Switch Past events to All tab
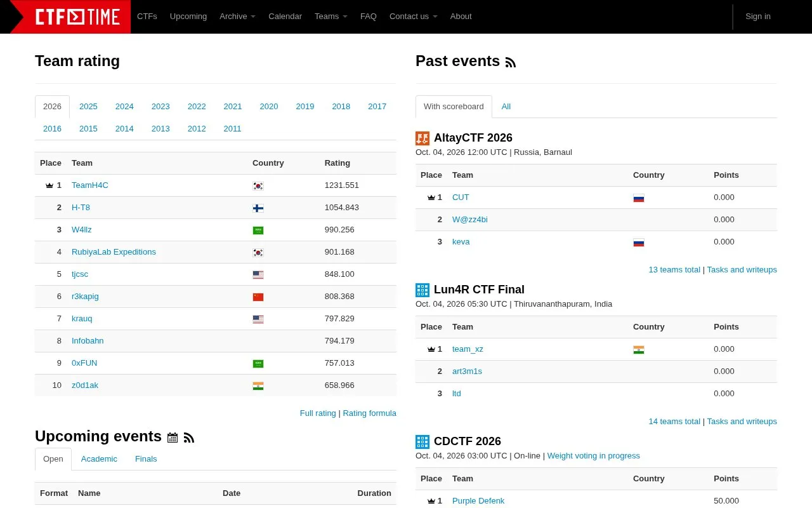 coord(506,107)
